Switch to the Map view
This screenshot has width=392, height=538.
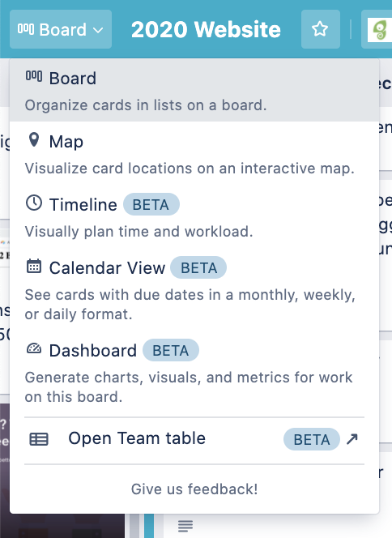click(x=194, y=154)
